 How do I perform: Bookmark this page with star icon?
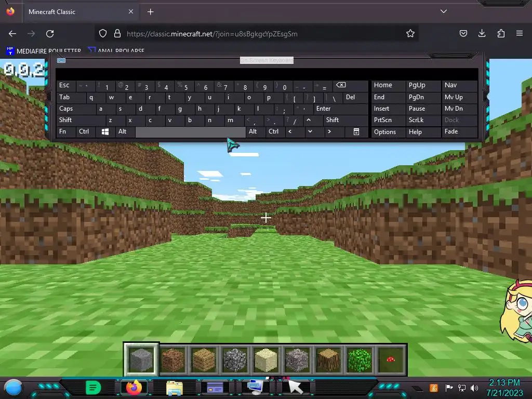point(410,33)
